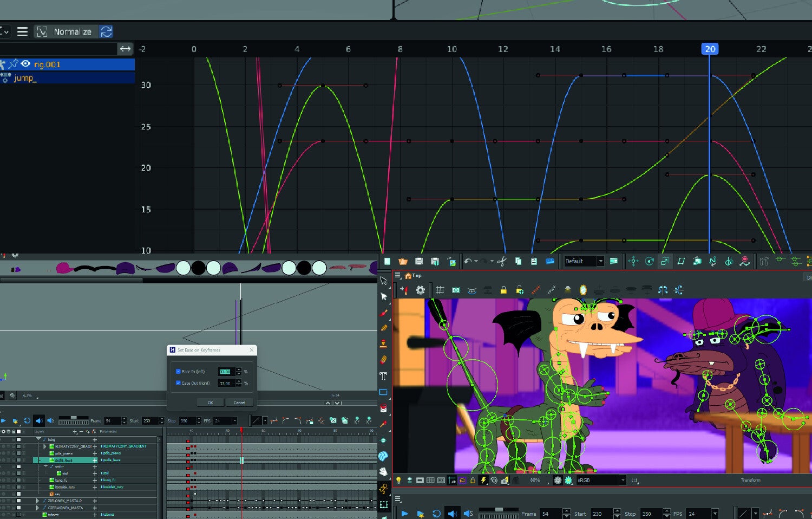The height and width of the screenshot is (519, 812).
Task: Toggle the camera view grid icon
Action: coord(440,290)
